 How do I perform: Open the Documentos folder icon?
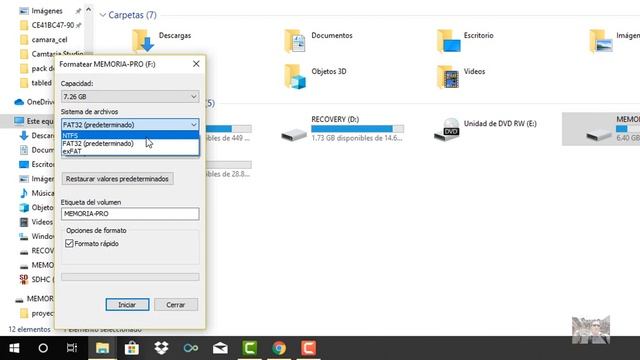(295, 41)
